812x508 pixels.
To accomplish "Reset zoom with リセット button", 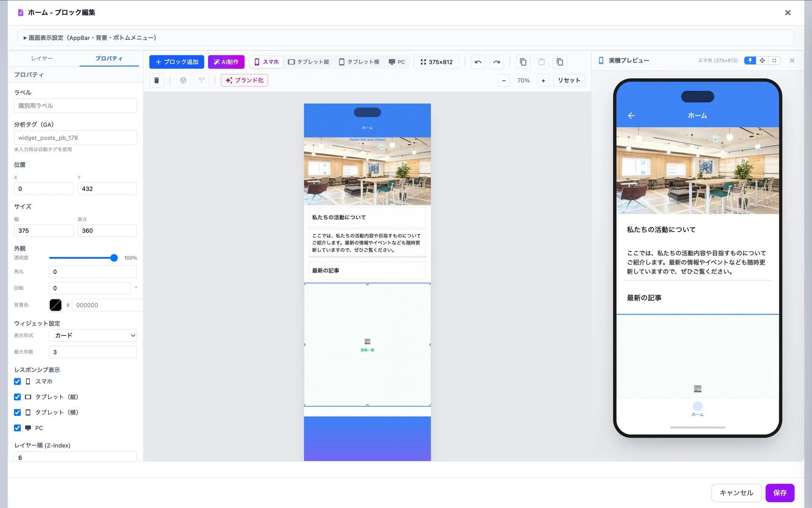I will (x=569, y=80).
